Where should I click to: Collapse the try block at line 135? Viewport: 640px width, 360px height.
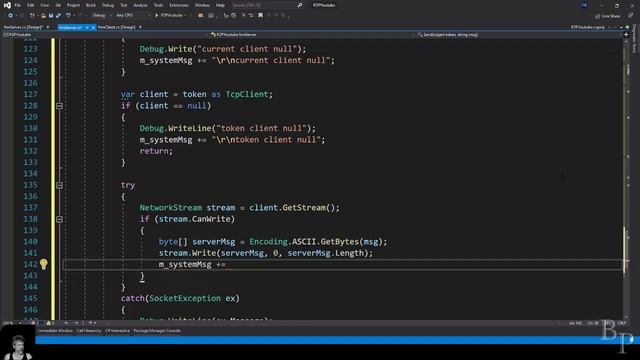pos(60,185)
